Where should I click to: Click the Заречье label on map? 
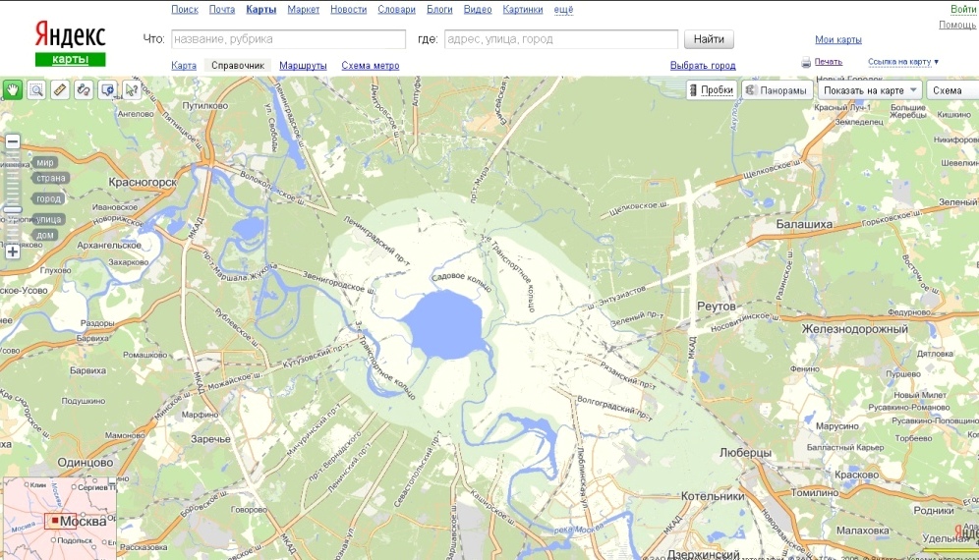point(210,439)
